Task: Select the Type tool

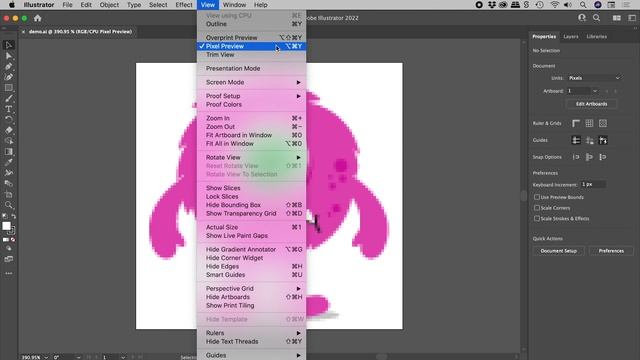Action: pos(9,109)
